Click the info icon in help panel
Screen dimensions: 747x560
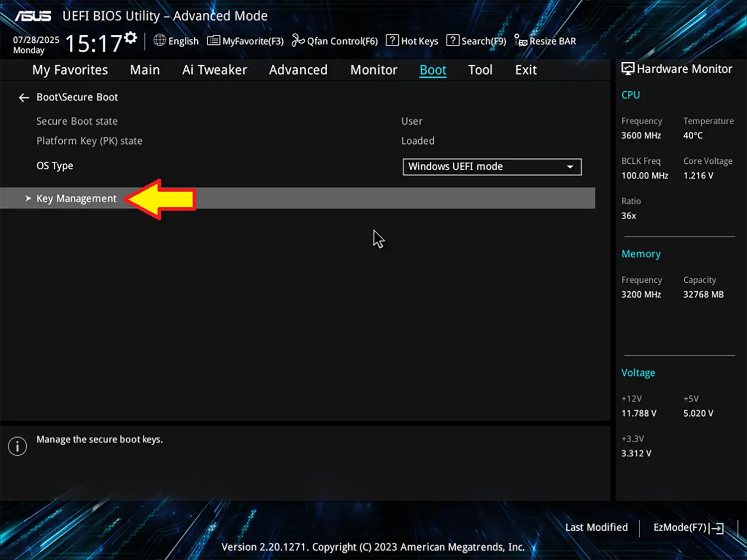[x=17, y=446]
